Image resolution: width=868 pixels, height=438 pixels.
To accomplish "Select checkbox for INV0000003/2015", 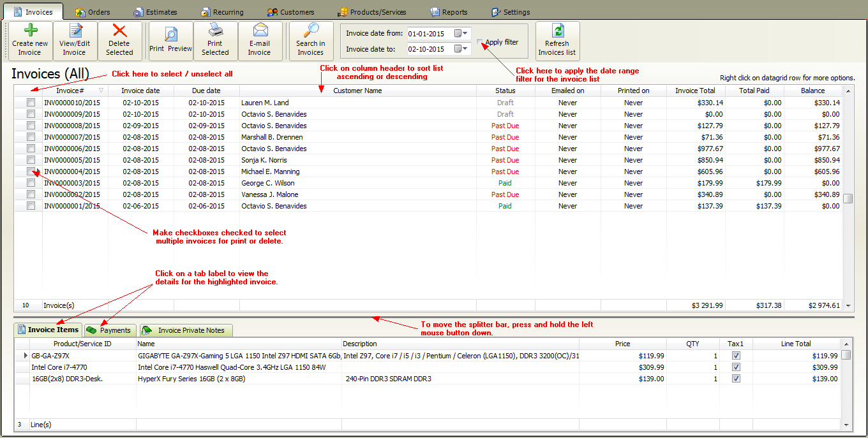I will tap(31, 182).
